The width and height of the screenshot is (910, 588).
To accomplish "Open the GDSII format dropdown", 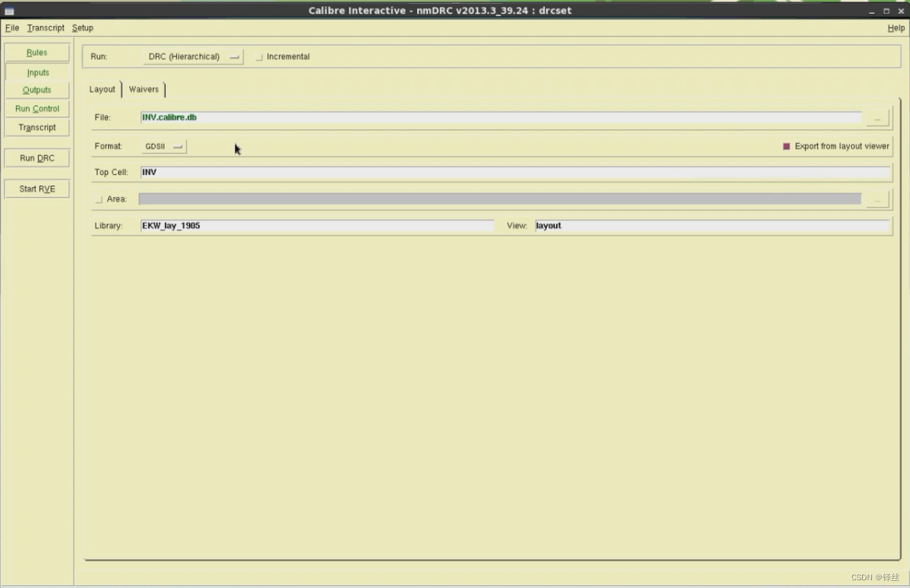I will pos(164,146).
